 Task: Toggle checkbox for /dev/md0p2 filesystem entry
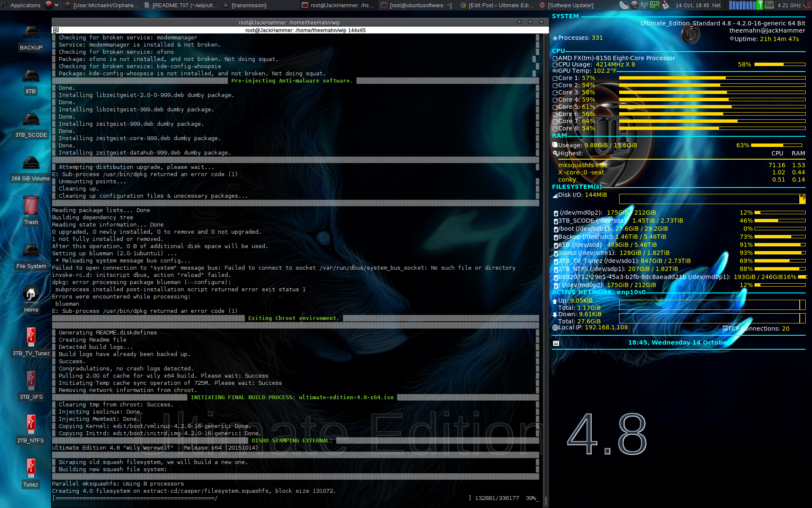pyautogui.click(x=555, y=213)
